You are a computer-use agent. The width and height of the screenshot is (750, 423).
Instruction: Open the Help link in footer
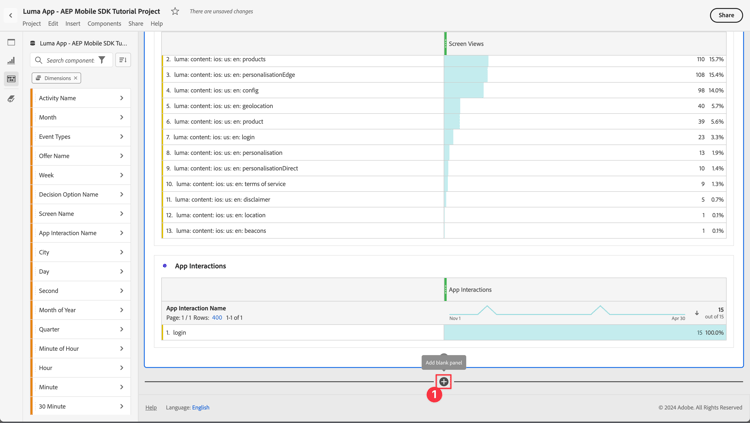tap(151, 408)
